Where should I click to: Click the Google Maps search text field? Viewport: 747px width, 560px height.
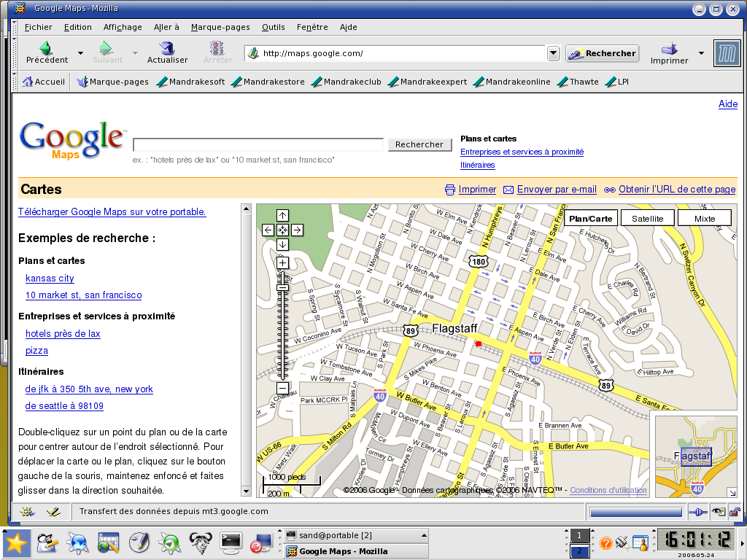(258, 144)
